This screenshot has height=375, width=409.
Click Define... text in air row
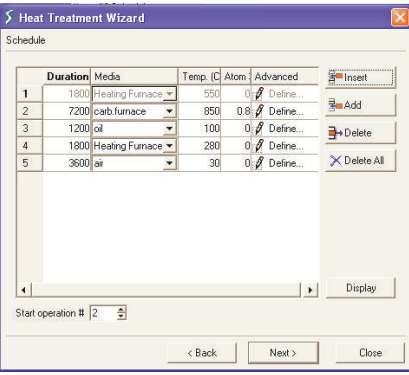click(x=286, y=163)
